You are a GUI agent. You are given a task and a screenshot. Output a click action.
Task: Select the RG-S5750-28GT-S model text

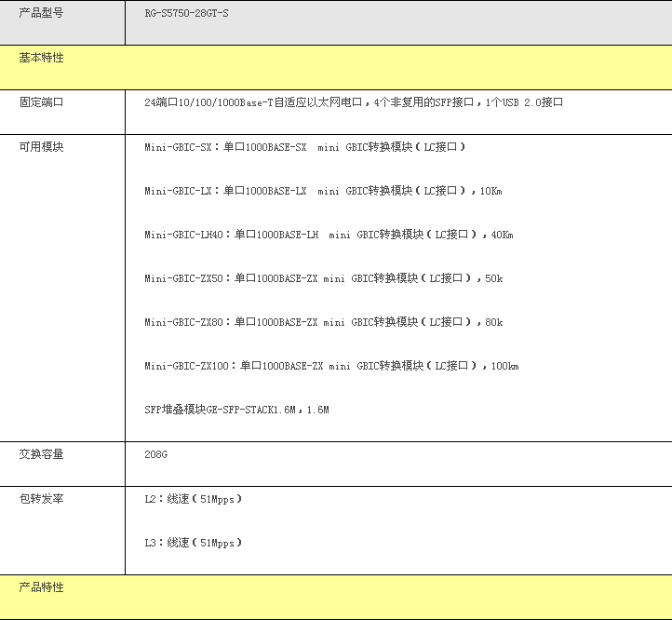[186, 13]
